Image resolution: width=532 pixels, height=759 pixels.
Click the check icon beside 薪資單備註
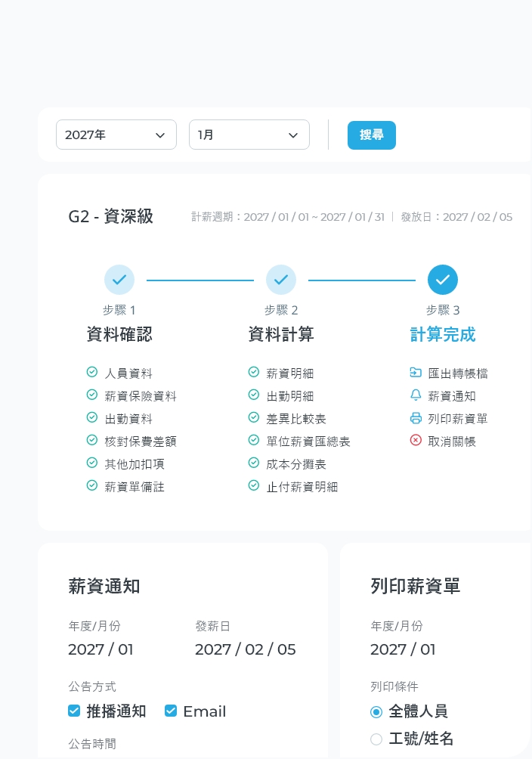[92, 485]
